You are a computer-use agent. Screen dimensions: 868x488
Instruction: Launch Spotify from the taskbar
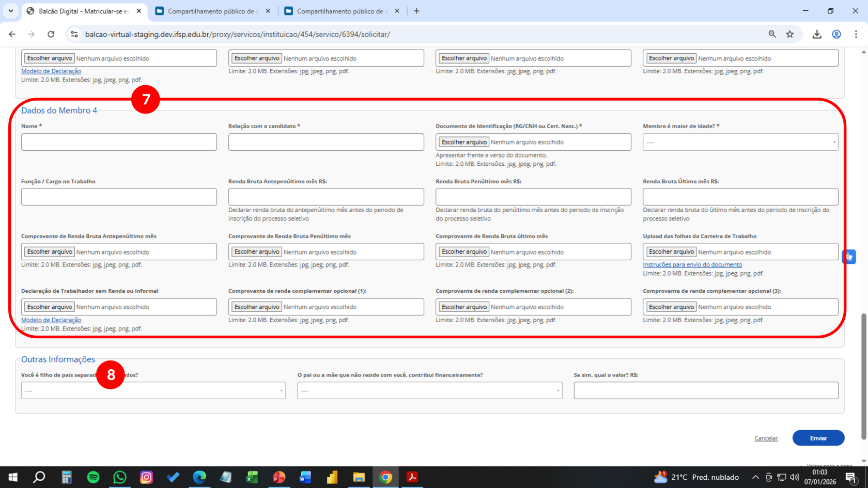[93, 477]
